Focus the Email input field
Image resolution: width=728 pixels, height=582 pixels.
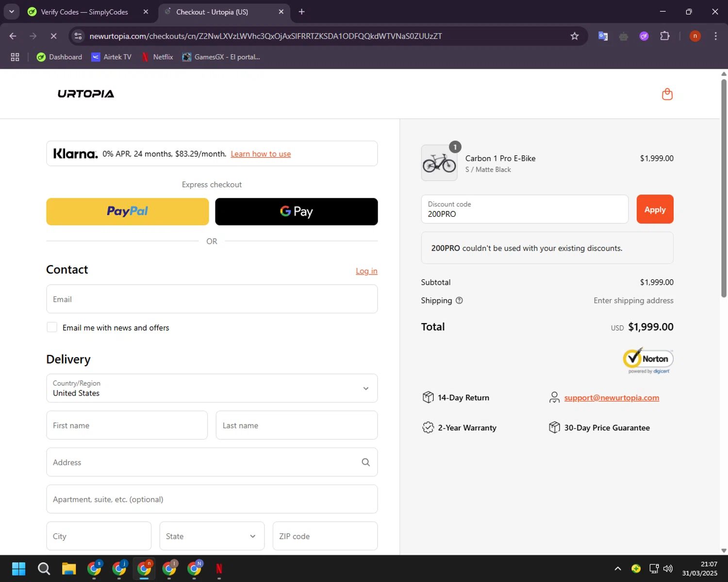(x=212, y=299)
